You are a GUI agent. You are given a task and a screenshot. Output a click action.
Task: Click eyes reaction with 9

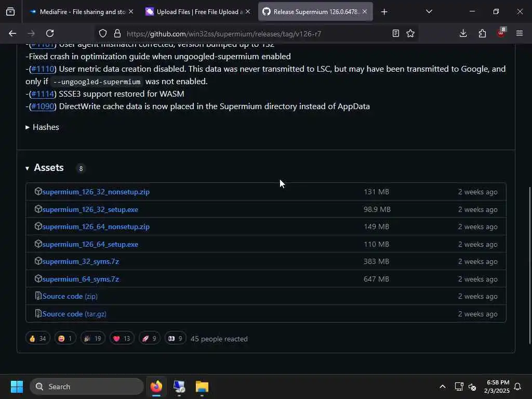coord(176,338)
